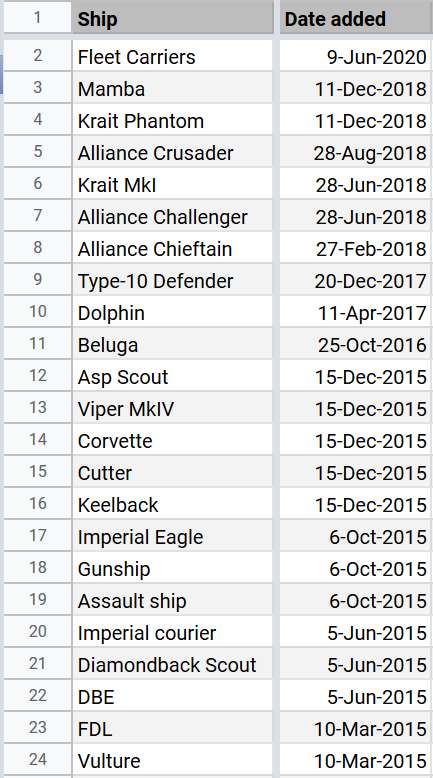
Task: Select the Fleet Carriers cell
Action: click(173, 56)
